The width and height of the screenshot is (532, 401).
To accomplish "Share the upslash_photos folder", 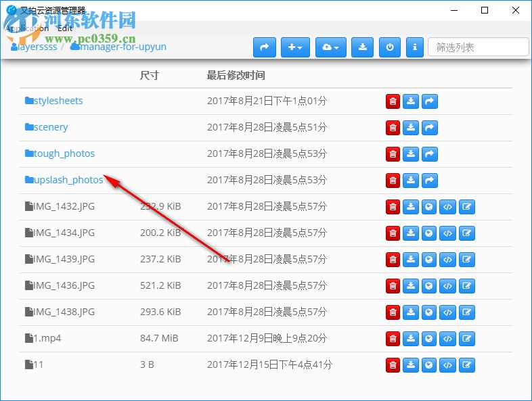I will (x=430, y=181).
